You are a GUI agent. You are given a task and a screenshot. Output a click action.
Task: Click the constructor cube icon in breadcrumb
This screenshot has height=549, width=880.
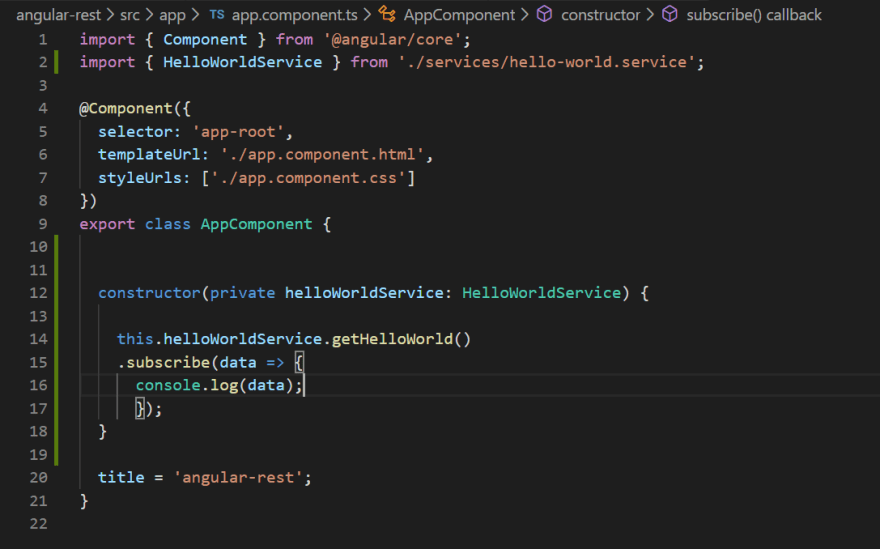(x=544, y=15)
